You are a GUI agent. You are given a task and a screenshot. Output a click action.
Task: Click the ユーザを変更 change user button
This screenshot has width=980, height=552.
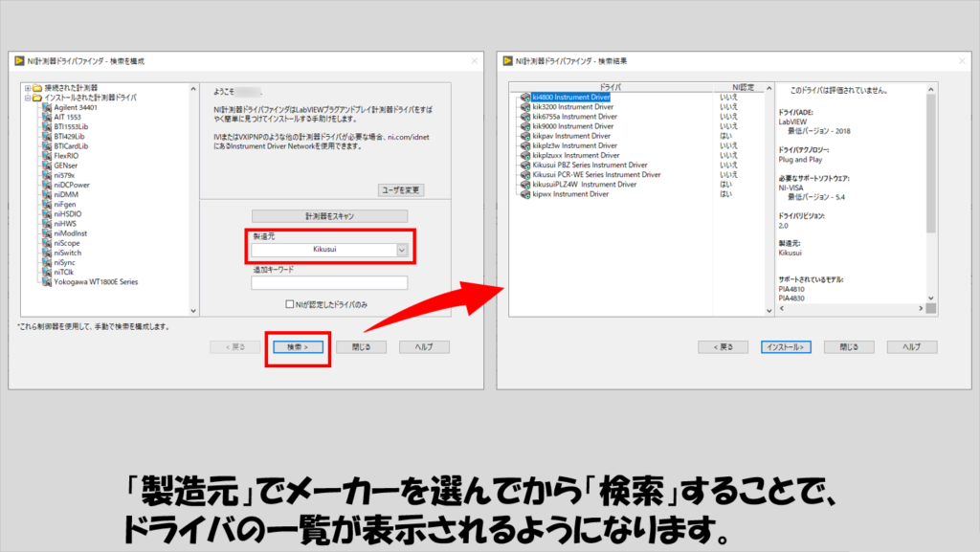click(x=401, y=189)
